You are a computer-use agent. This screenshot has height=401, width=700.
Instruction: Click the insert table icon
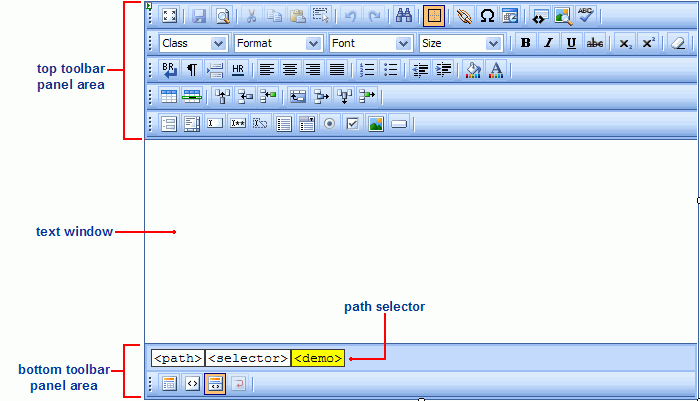(169, 96)
